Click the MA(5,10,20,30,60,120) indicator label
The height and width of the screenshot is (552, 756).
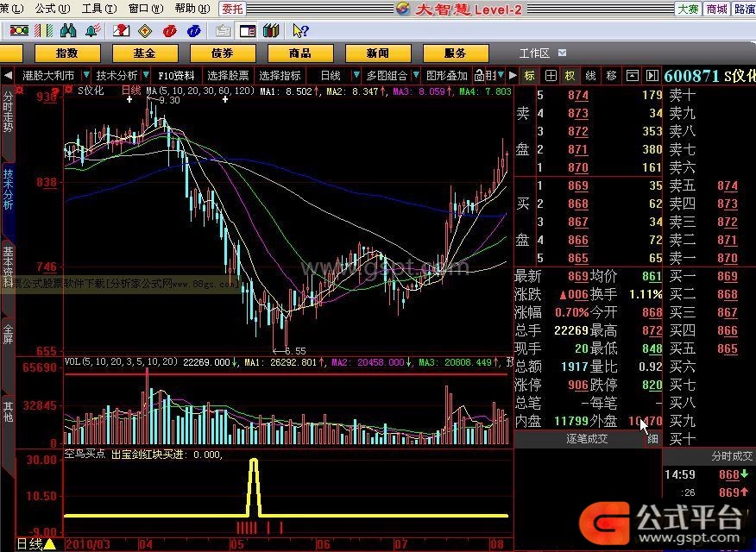tap(200, 91)
